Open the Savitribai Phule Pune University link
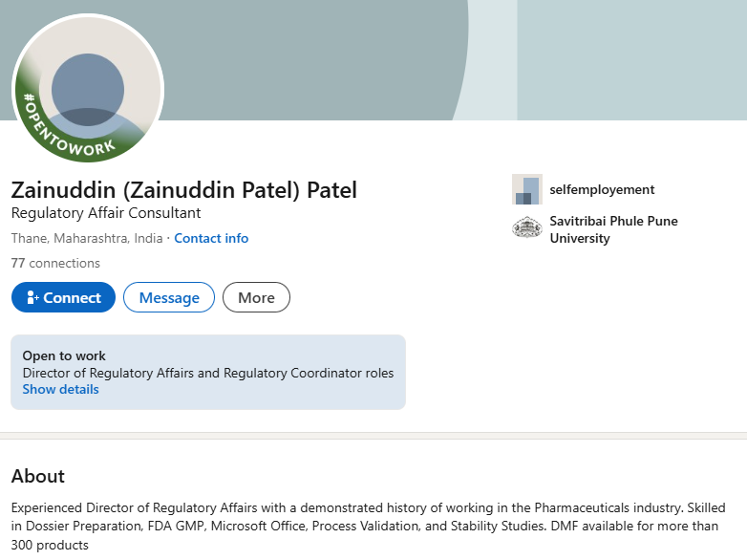The height and width of the screenshot is (560, 747). tap(613, 229)
